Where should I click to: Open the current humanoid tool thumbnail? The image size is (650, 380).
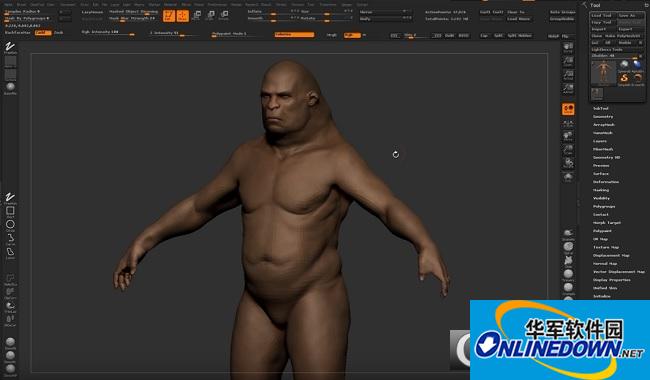604,73
